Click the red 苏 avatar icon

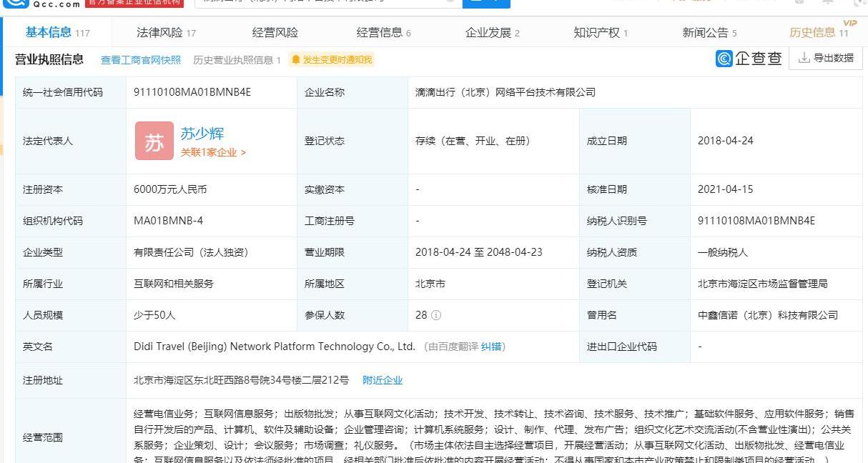pyautogui.click(x=154, y=141)
